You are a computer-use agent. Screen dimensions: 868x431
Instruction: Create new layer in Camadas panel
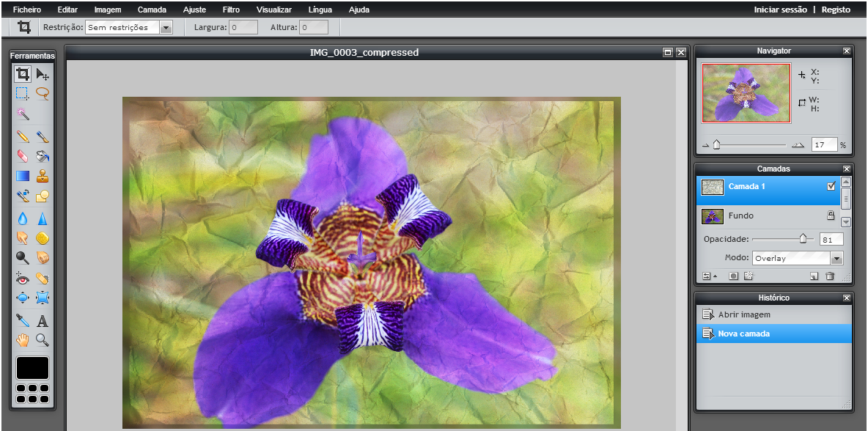[814, 276]
